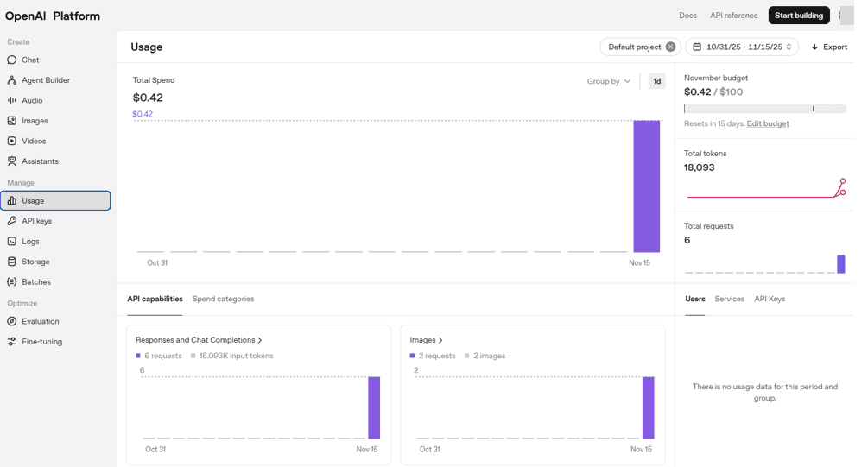Image resolution: width=868 pixels, height=467 pixels.
Task: Select the Audio waveform icon
Action: (x=11, y=100)
